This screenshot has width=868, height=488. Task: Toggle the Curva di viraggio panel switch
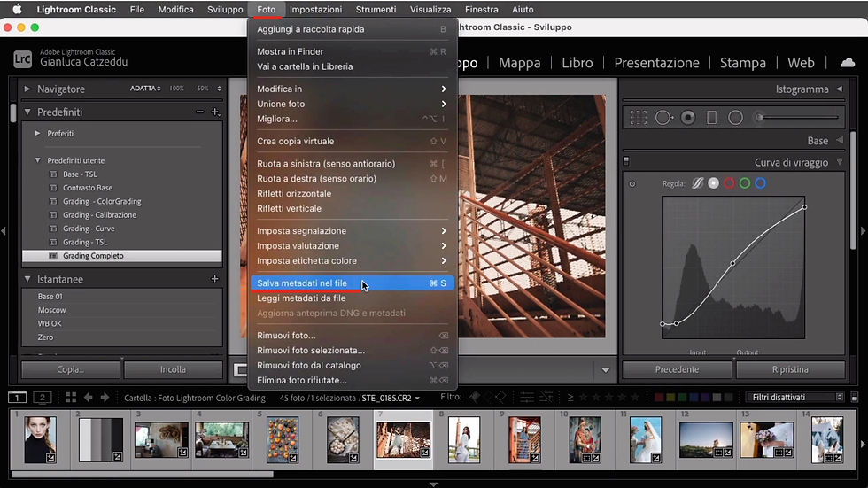coord(626,161)
